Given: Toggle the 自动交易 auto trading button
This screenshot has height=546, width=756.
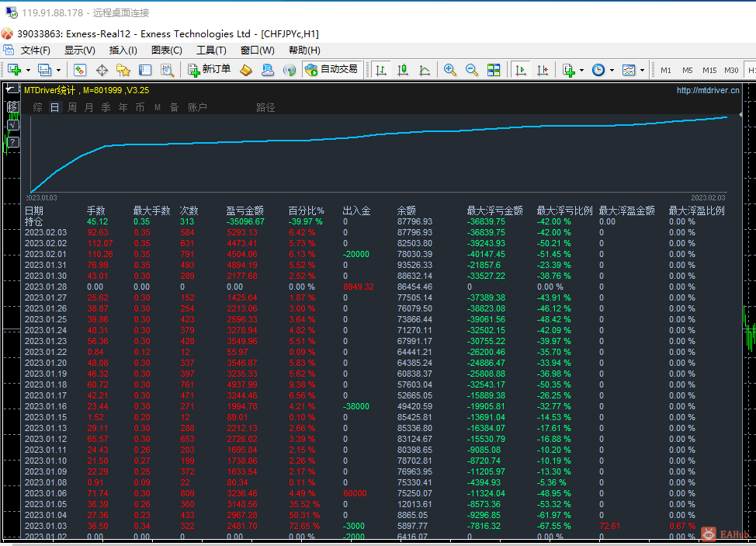Looking at the screenshot, I should pyautogui.click(x=330, y=70).
